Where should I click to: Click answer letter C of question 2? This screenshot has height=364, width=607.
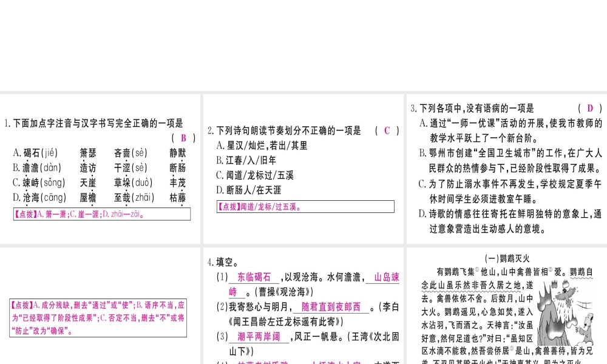[x=387, y=131]
